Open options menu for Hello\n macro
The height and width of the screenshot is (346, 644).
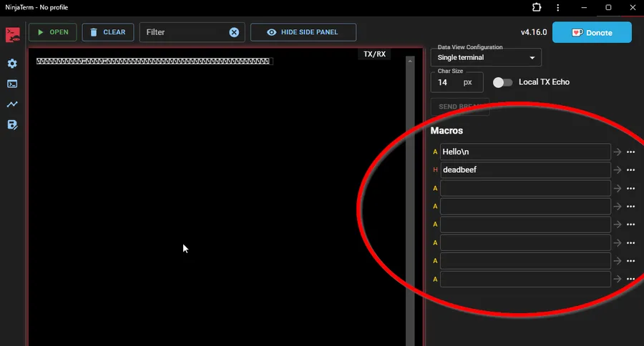[x=630, y=152]
